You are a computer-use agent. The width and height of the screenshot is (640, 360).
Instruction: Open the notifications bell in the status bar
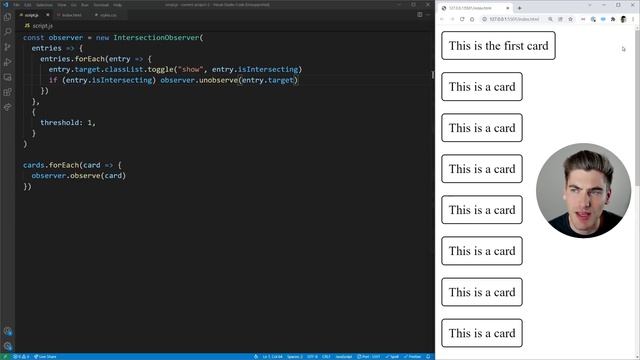(x=428, y=357)
